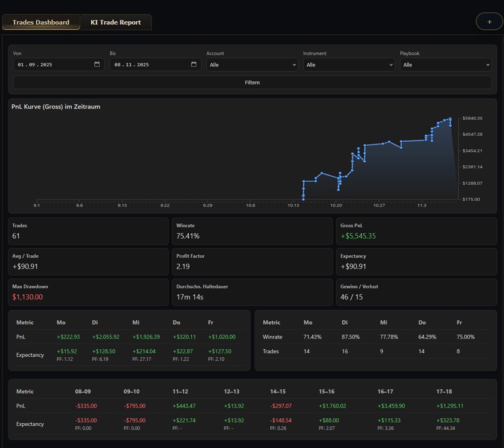The image size is (504, 448).
Task: Open the Bis date picker calendar icon
Action: 193,64
